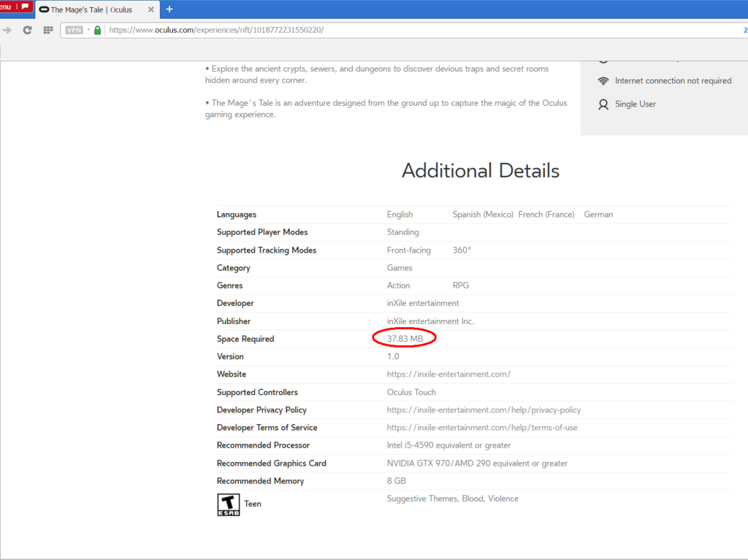
Task: Select 'Intel i5-4590 equivalent or greater'
Action: [x=449, y=445]
